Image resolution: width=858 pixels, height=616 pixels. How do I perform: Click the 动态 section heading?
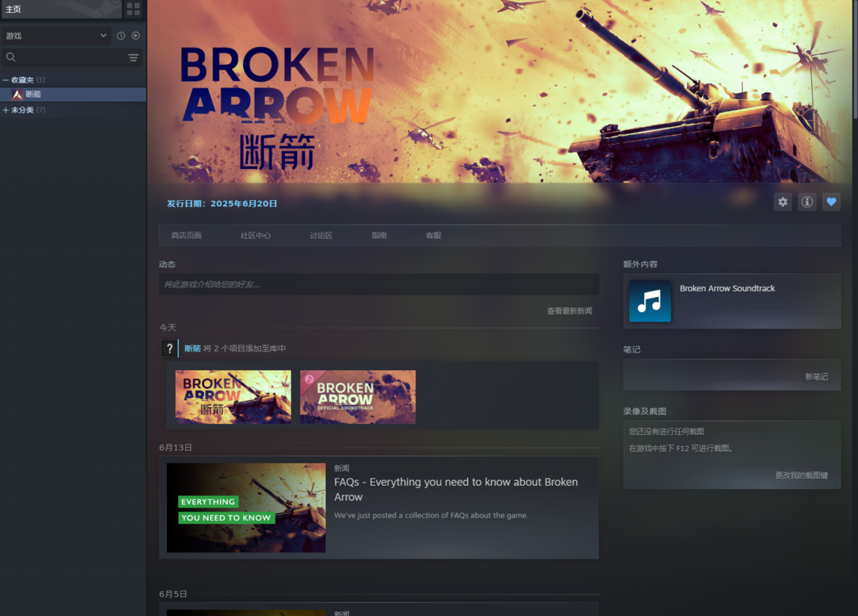(167, 264)
